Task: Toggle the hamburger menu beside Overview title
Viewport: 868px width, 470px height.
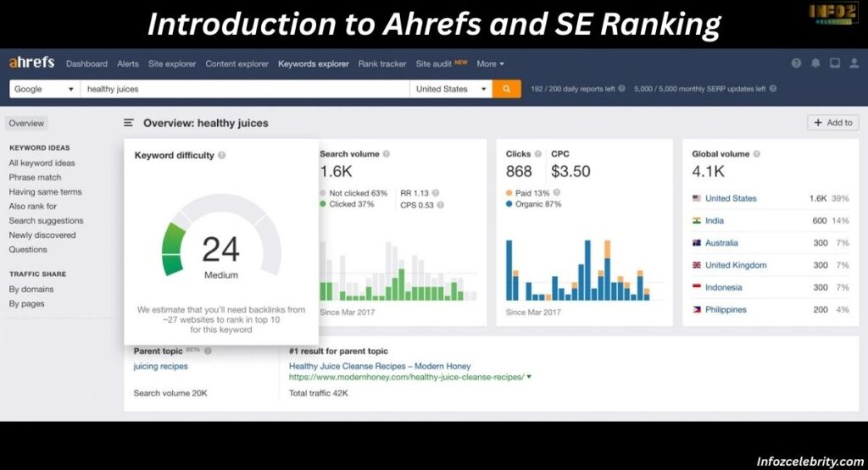Action: point(129,123)
